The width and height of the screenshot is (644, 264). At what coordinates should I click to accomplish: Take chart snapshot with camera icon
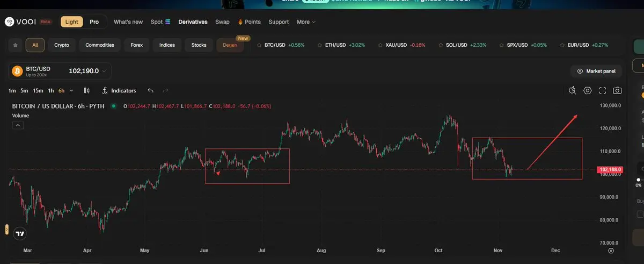[618, 90]
